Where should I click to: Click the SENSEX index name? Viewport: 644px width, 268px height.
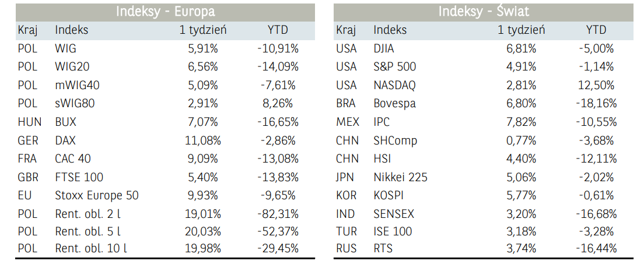click(x=393, y=214)
